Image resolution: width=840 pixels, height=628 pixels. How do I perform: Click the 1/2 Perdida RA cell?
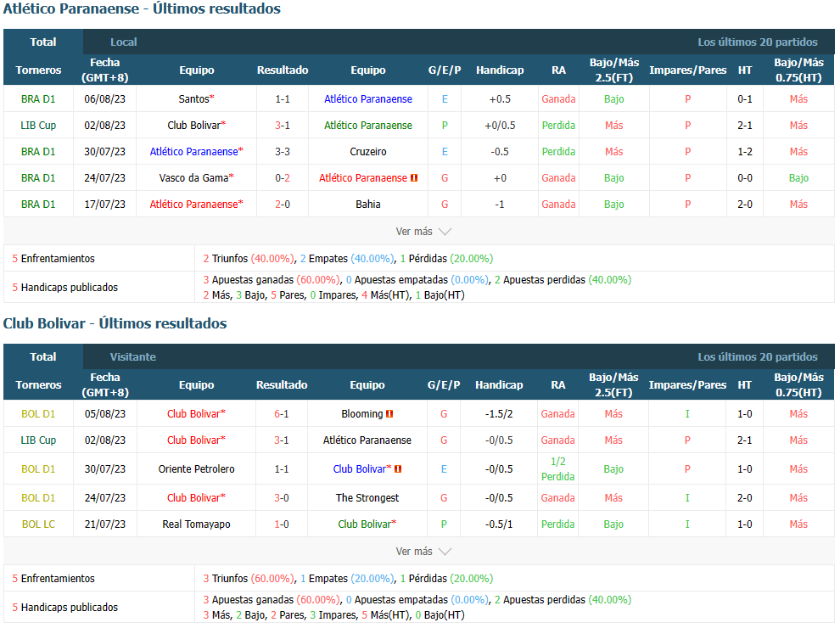[x=557, y=468]
